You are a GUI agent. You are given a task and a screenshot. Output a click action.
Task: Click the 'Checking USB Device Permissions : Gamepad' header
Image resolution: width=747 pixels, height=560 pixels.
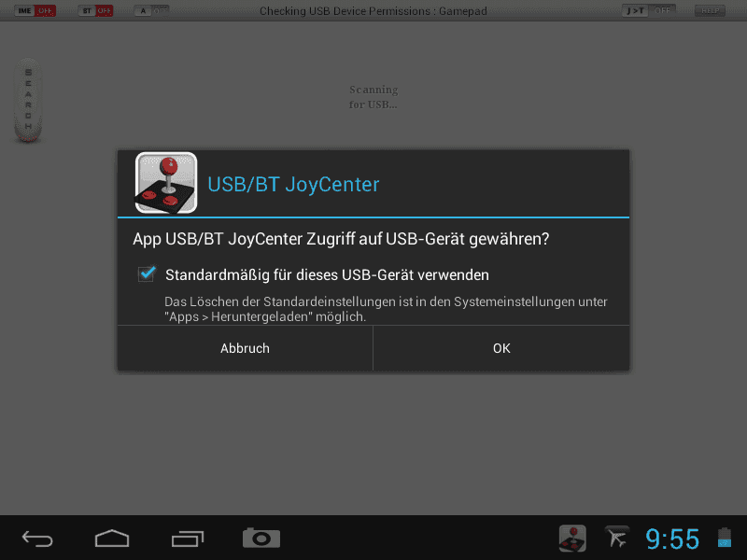point(373,11)
